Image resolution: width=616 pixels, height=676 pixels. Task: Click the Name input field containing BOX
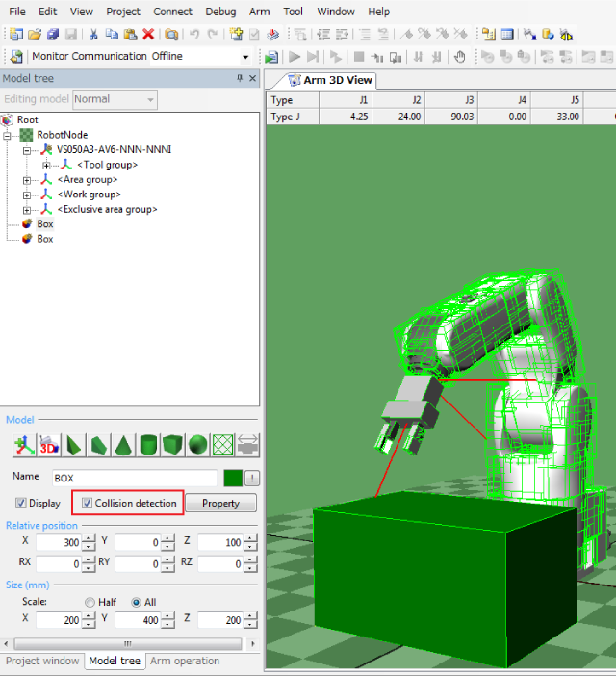click(x=133, y=478)
